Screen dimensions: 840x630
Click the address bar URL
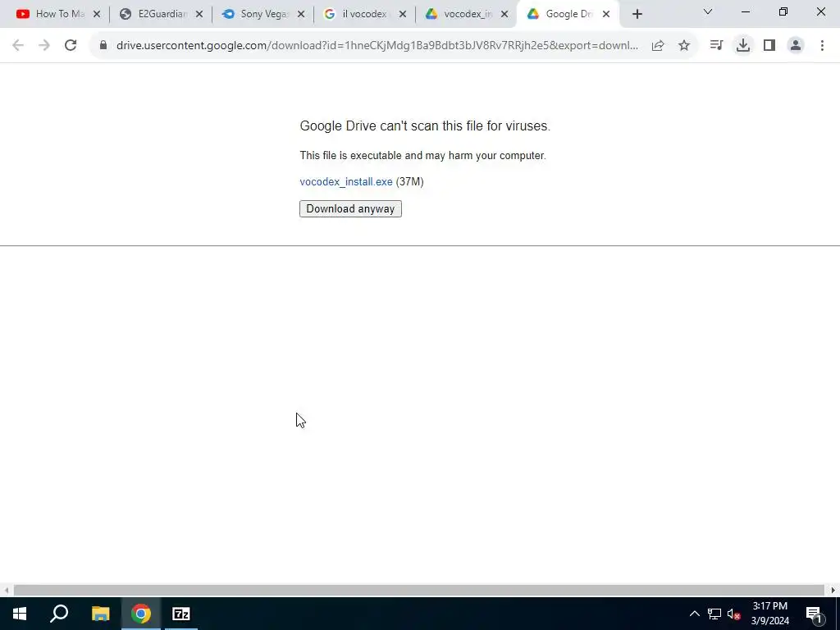377,46
